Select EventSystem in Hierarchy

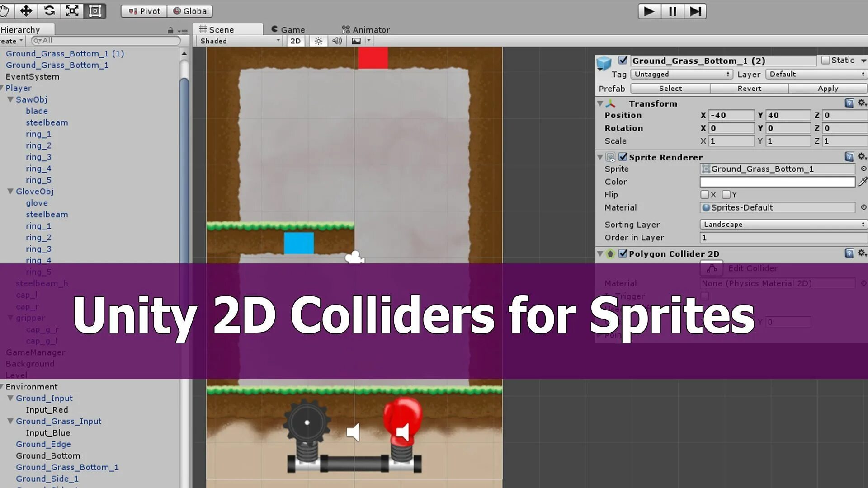(33, 76)
